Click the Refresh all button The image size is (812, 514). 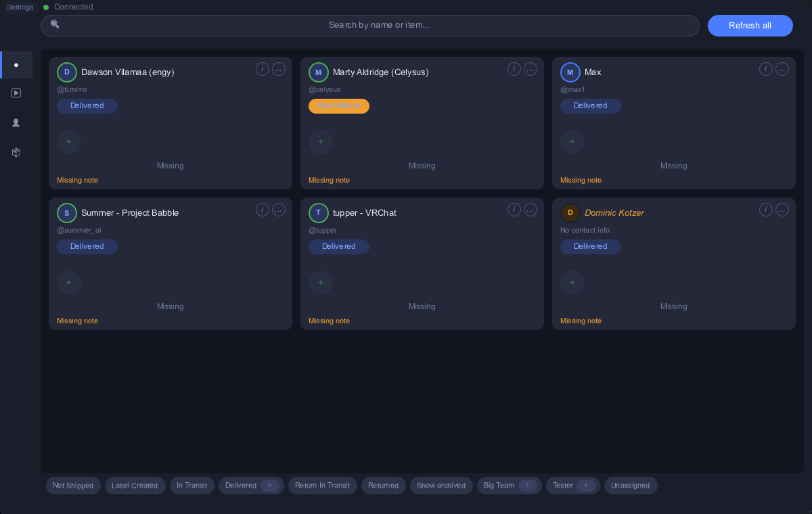[x=750, y=26]
